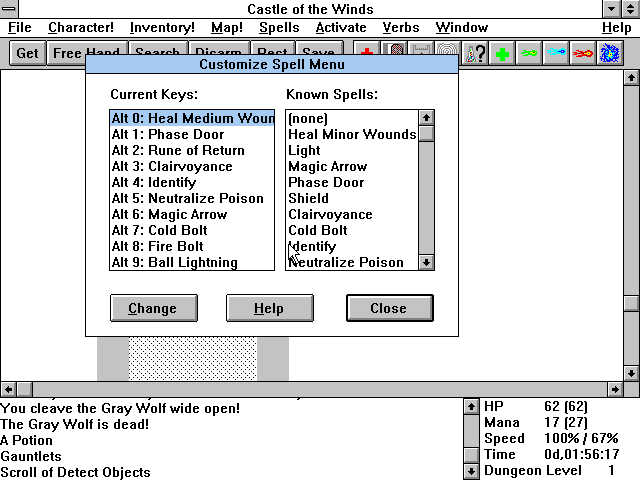
Task: Select Alt 6: Magic Arrow key
Action: point(192,214)
